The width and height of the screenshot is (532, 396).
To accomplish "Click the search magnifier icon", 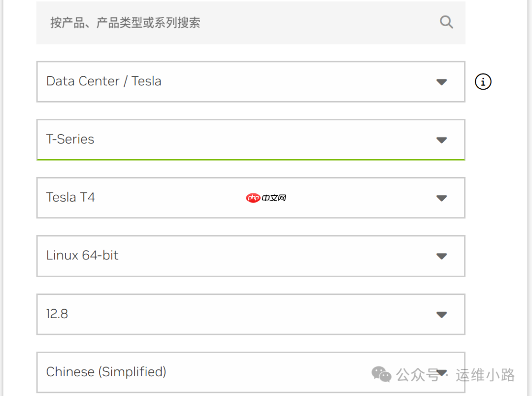I will tap(446, 22).
